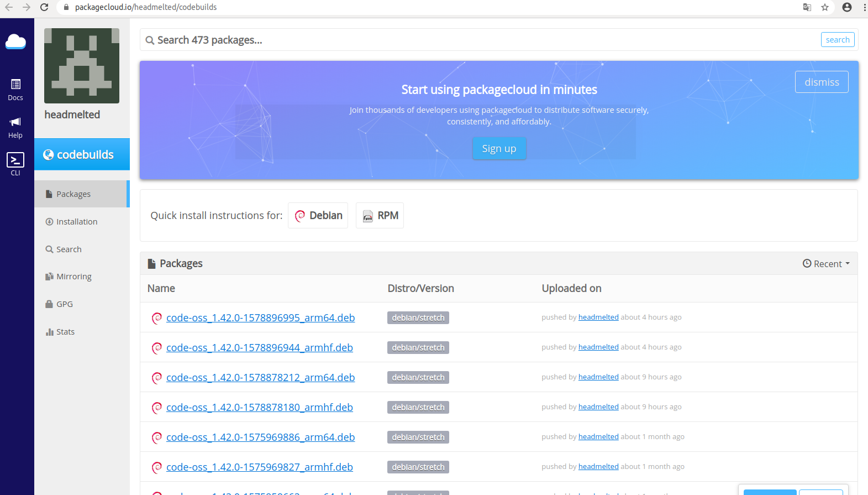The width and height of the screenshot is (868, 495).
Task: Click debian/stretch tag of 1578896995_arm64 row
Action: (418, 318)
